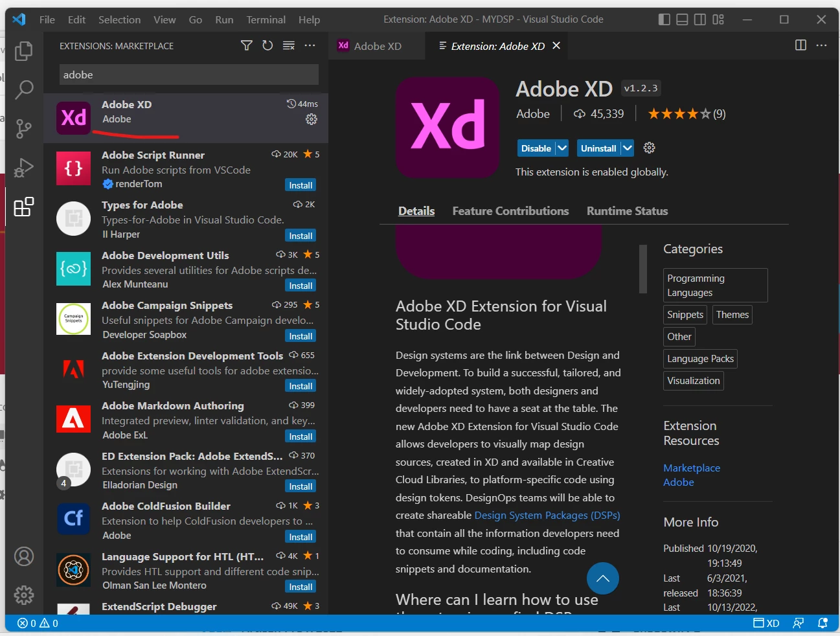The width and height of the screenshot is (840, 636).
Task: Open gear settings beside the Uninstall button
Action: 650,148
